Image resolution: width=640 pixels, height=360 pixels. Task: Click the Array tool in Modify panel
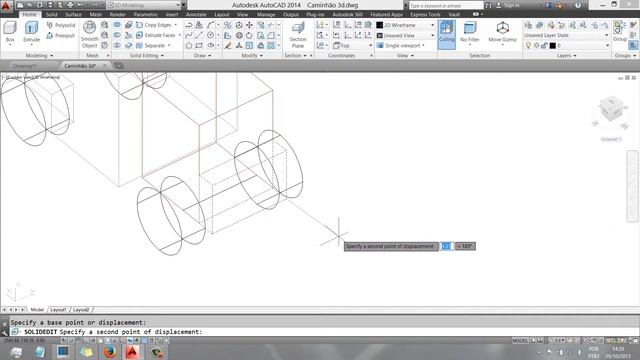point(271,46)
